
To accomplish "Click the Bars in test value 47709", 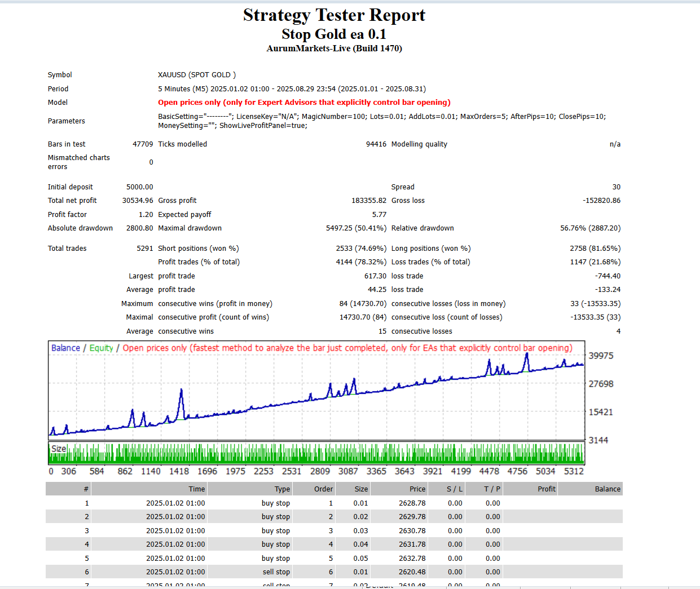I will click(x=143, y=144).
